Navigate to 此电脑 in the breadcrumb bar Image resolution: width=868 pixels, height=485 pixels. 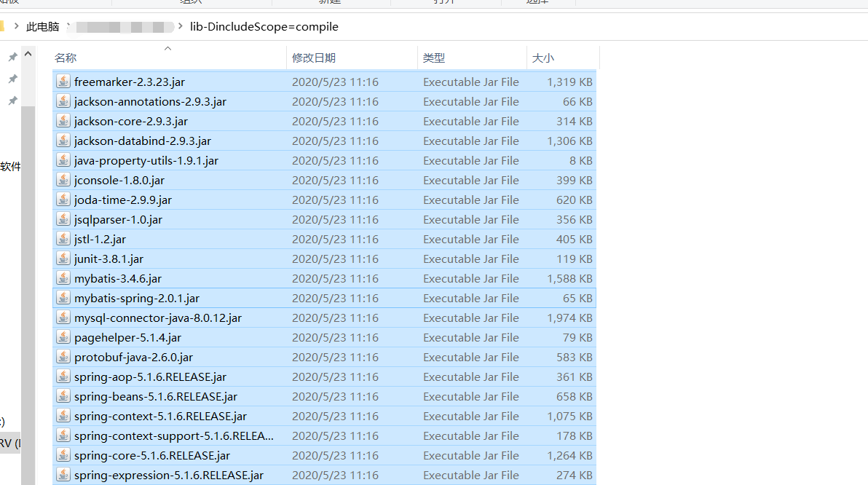[44, 26]
